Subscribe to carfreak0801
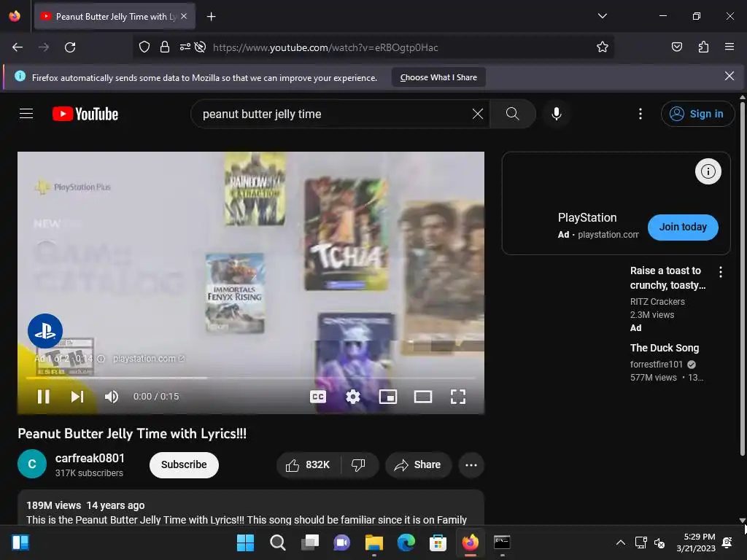The height and width of the screenshot is (560, 747). click(184, 464)
